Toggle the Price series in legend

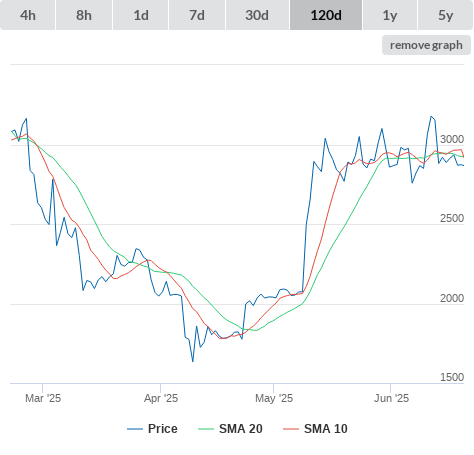(x=152, y=429)
